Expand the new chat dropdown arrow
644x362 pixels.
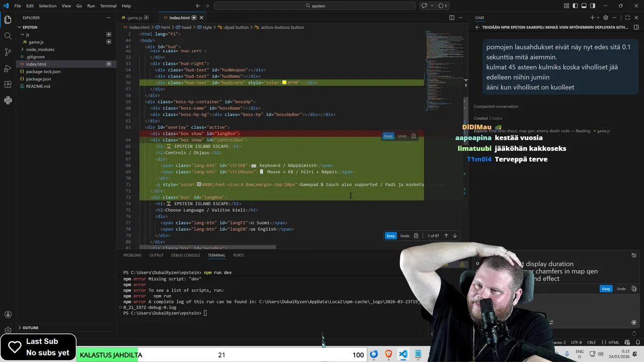click(598, 18)
